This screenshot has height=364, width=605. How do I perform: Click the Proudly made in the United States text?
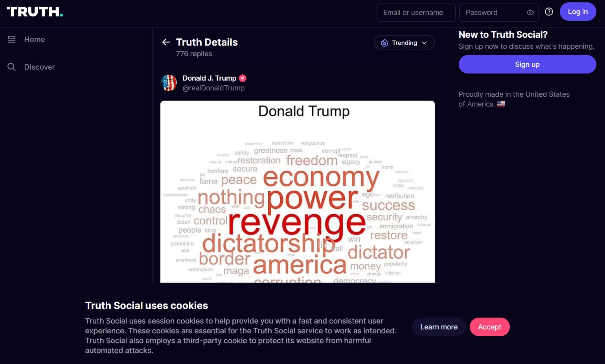[514, 99]
